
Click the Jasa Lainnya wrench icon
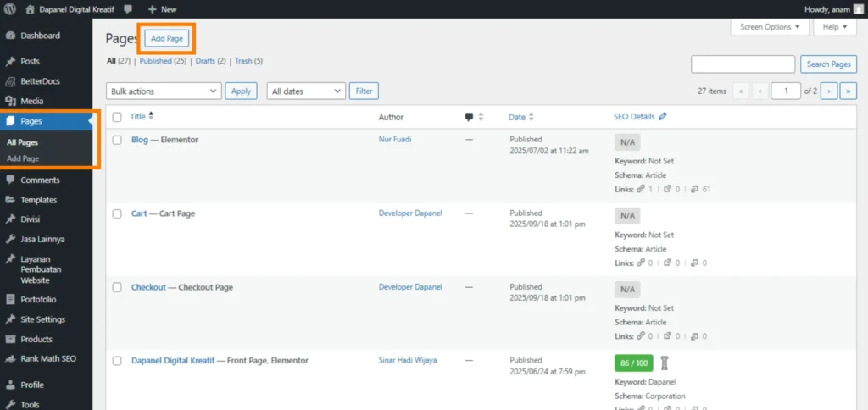tap(10, 239)
